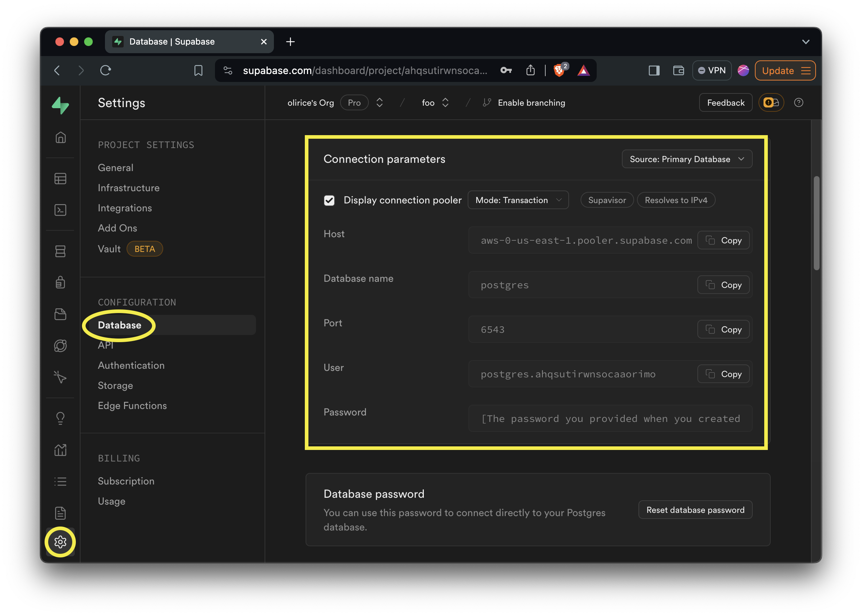Click the Feedback button

click(x=725, y=102)
